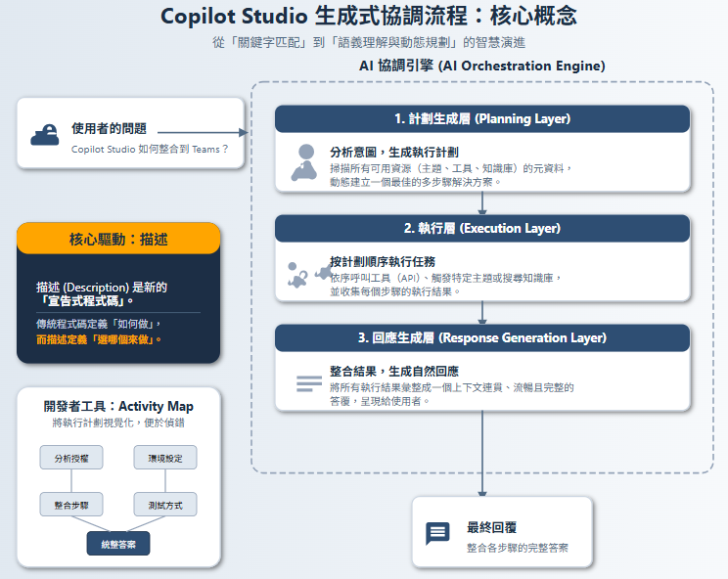Click the line 依序呼叫工具（API） in Execution Layer
728x579 pixels.
[446, 278]
